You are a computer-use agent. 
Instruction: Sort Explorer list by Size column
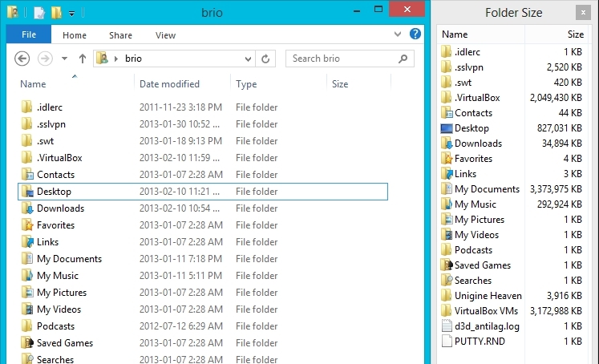pyautogui.click(x=340, y=84)
